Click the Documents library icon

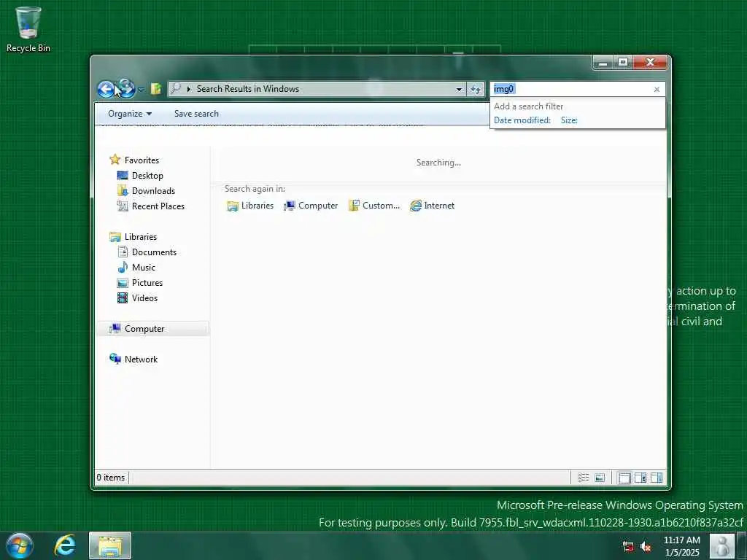pyautogui.click(x=123, y=252)
